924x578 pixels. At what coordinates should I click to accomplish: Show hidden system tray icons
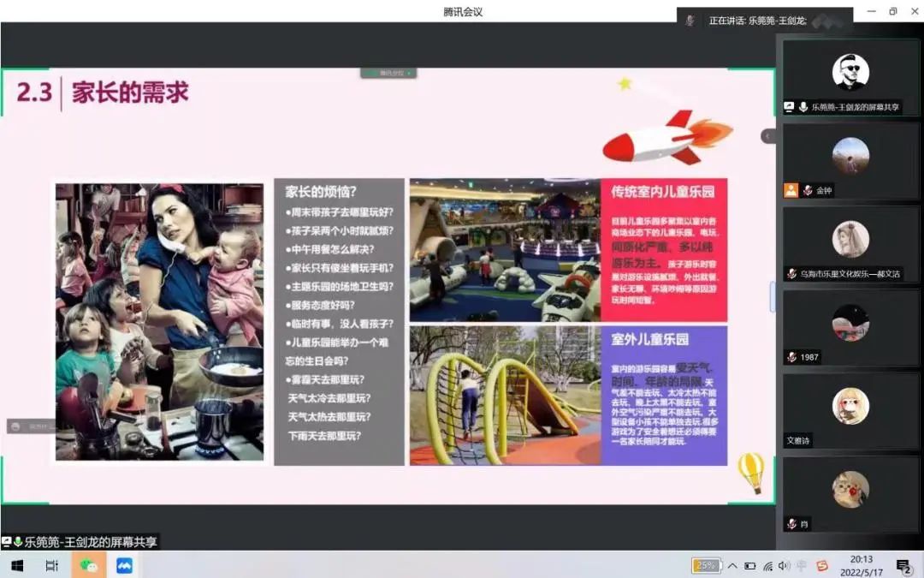[732, 565]
